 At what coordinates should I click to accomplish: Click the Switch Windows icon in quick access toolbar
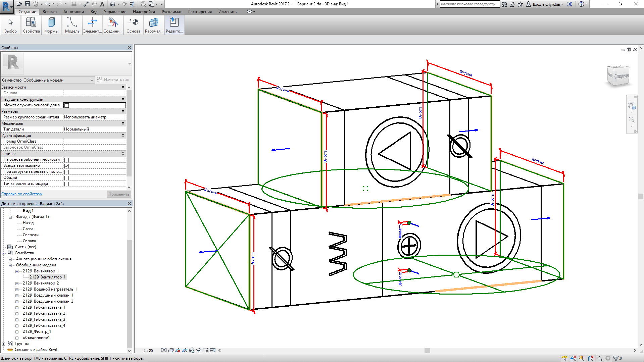click(151, 4)
